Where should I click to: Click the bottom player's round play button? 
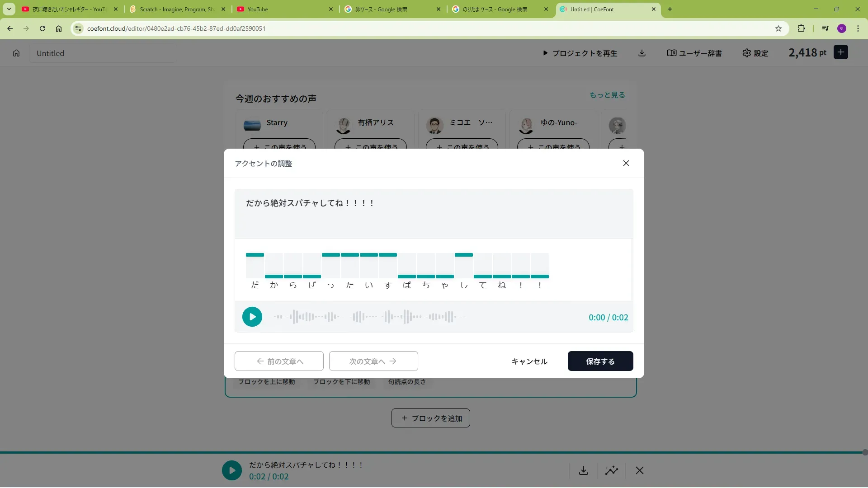coord(232,470)
